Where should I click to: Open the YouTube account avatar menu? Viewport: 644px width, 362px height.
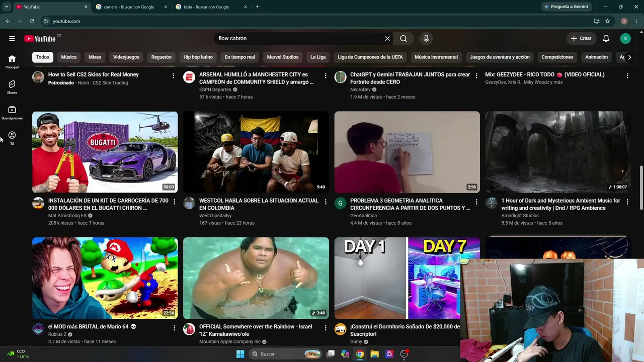click(x=625, y=38)
